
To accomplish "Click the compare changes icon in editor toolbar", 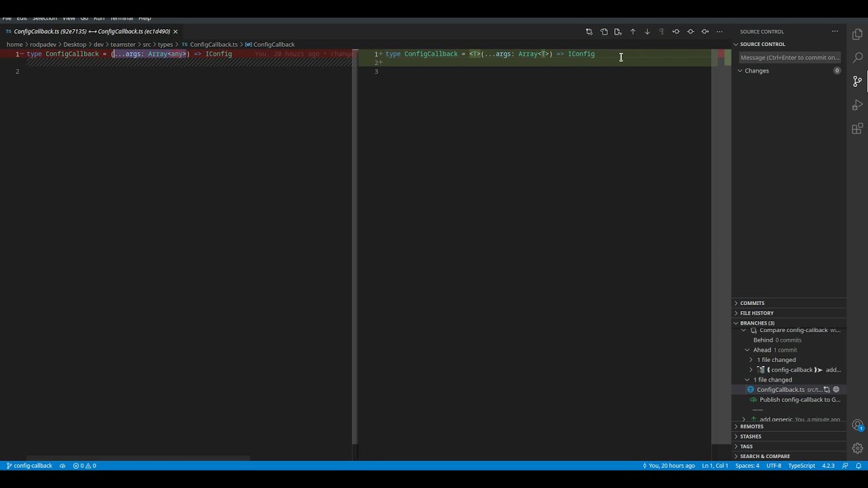I will pos(589,32).
